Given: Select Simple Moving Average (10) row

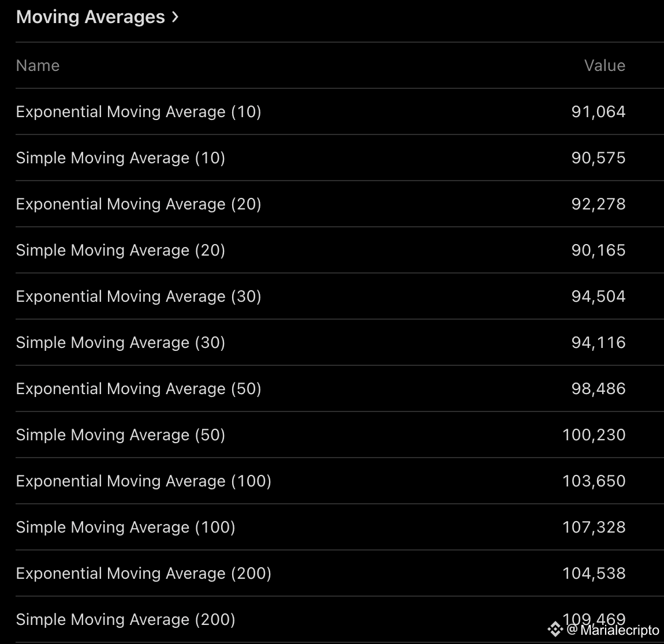Looking at the screenshot, I should (121, 158).
